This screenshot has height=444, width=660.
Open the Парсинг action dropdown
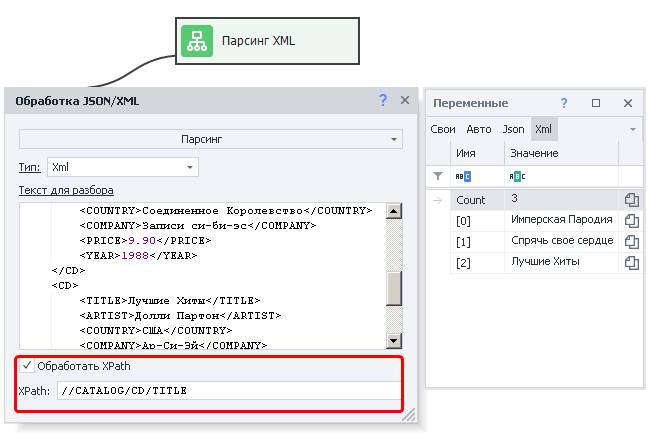211,139
